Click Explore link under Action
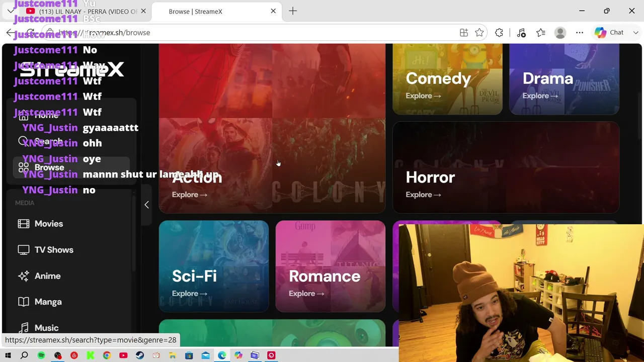644x362 pixels. coord(190,195)
